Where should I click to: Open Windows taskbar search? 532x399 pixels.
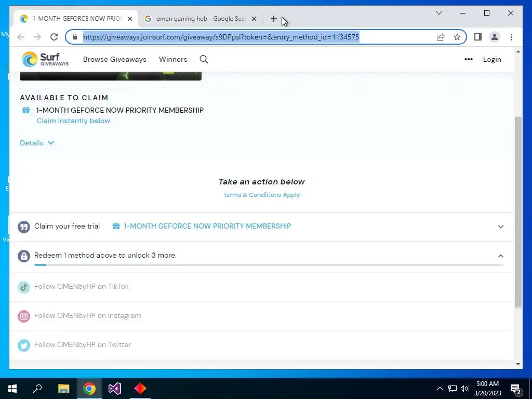37,389
